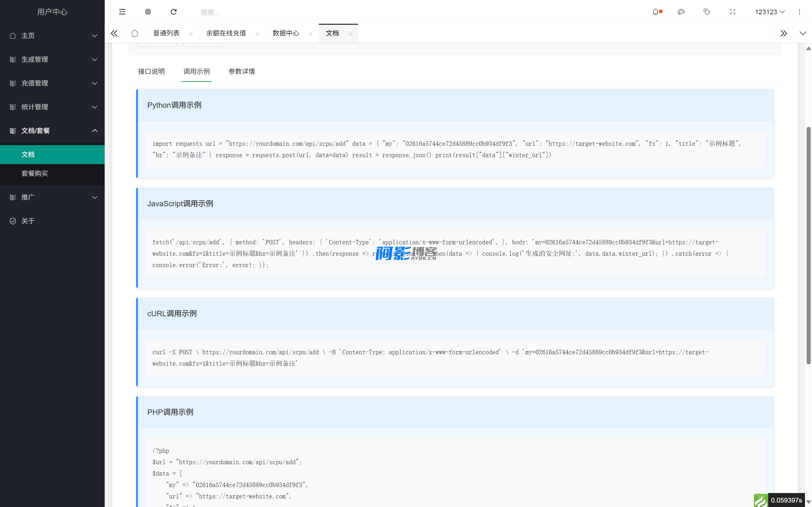Close the 数据中心 tab
812x507 pixels.
311,34
